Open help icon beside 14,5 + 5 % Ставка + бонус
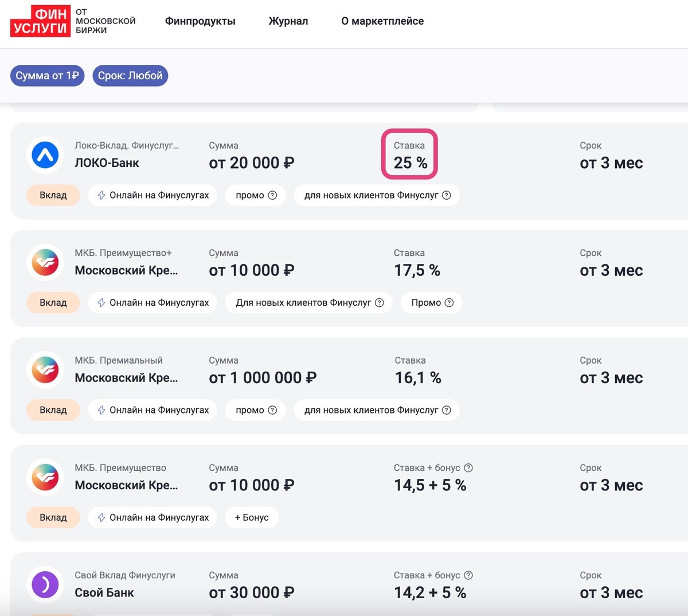 click(x=468, y=467)
